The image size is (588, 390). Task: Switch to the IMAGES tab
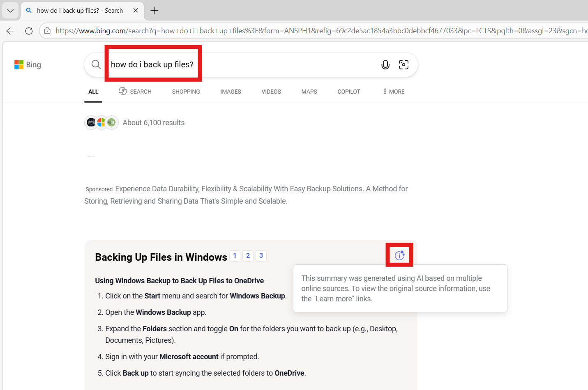point(231,91)
